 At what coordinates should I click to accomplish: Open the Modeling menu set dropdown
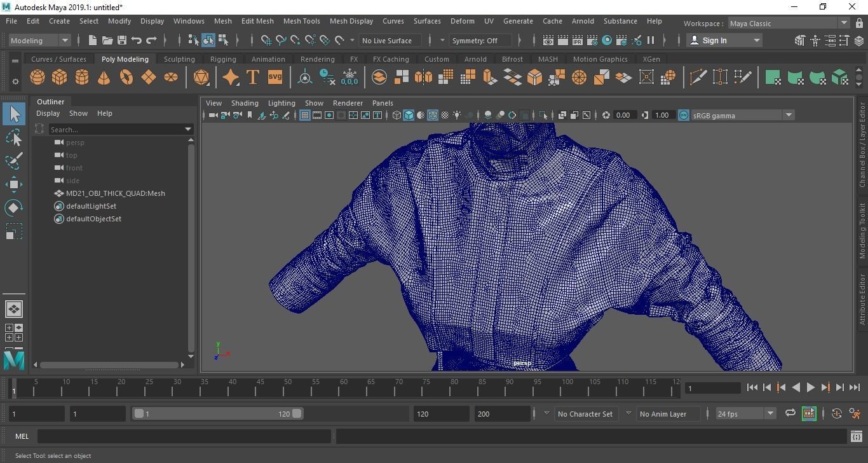[x=39, y=41]
